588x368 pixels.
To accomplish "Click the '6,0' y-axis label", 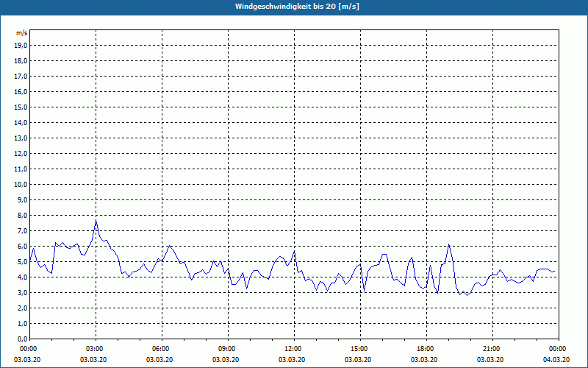I will (22, 247).
